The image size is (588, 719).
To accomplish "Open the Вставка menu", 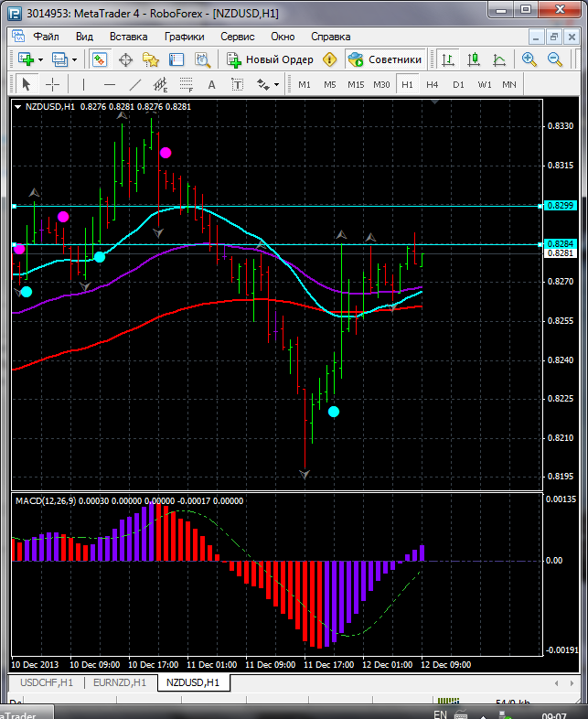I will [x=128, y=37].
